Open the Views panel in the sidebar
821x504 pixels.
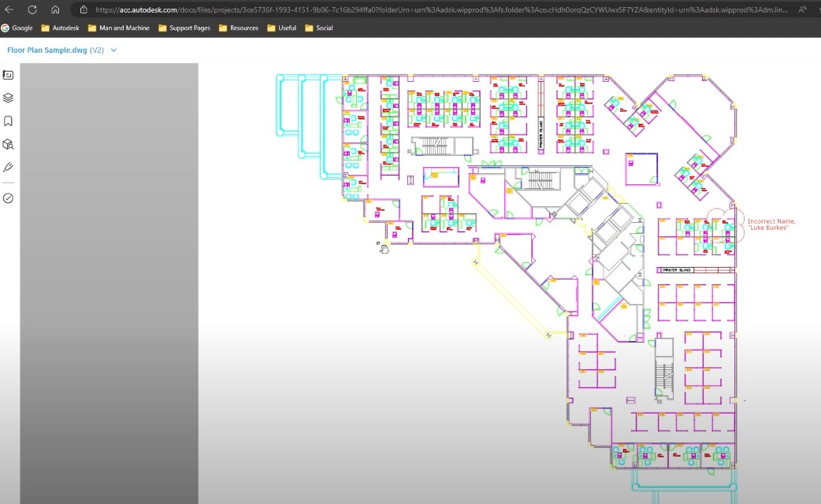pos(9,75)
